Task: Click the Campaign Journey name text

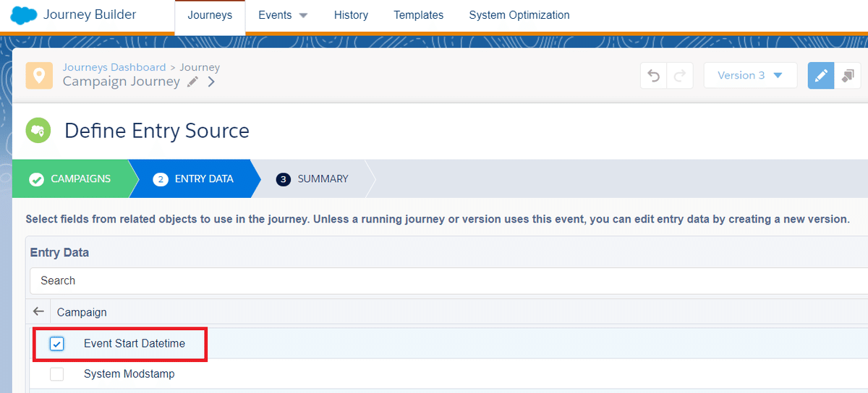Action: (x=122, y=82)
